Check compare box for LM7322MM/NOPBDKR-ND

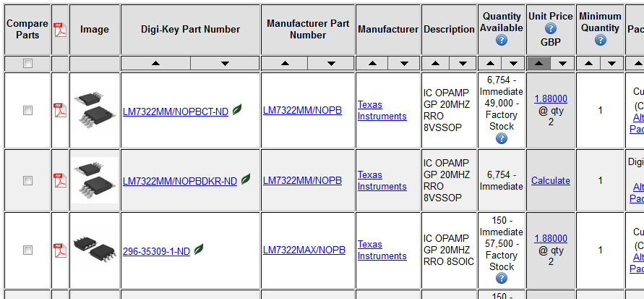27,180
